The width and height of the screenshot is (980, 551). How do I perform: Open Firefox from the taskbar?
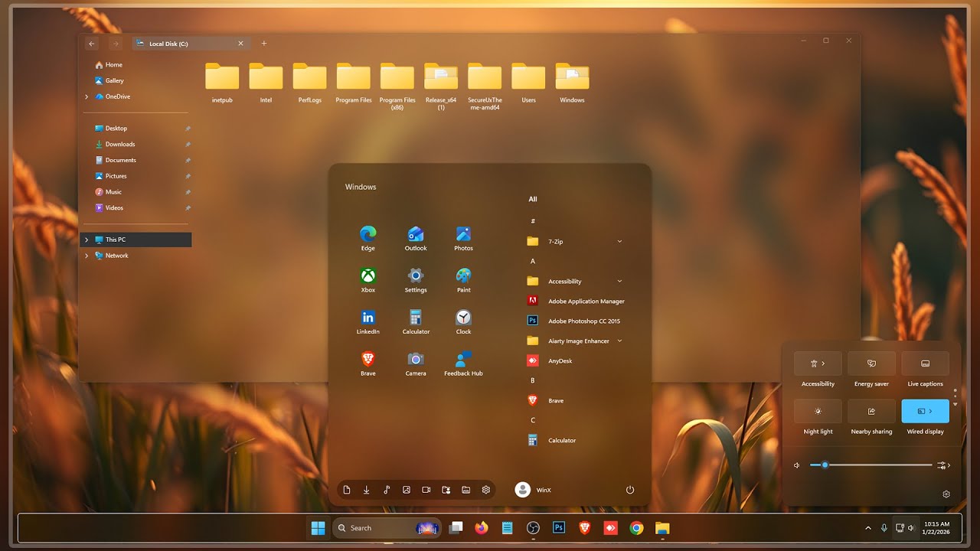pyautogui.click(x=482, y=527)
